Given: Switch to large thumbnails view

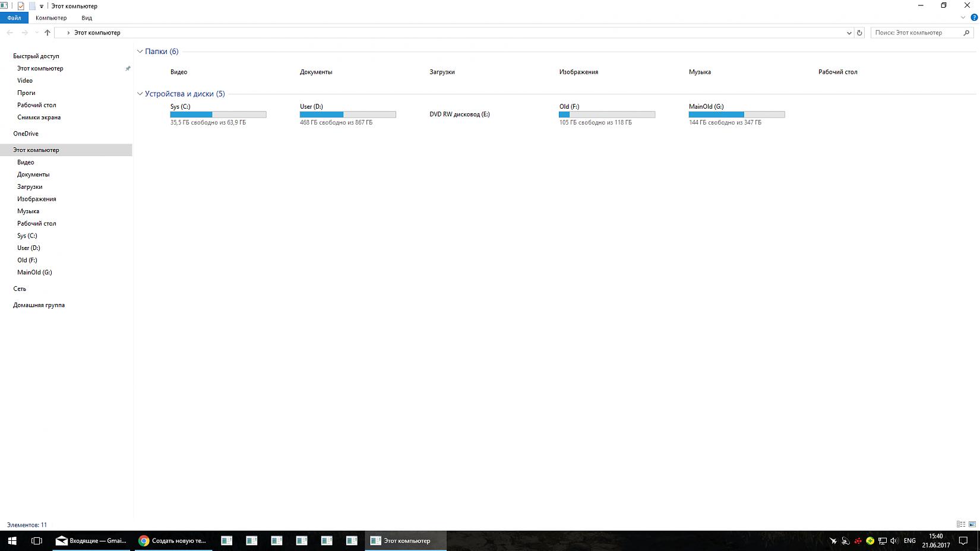Looking at the screenshot, I should [972, 524].
